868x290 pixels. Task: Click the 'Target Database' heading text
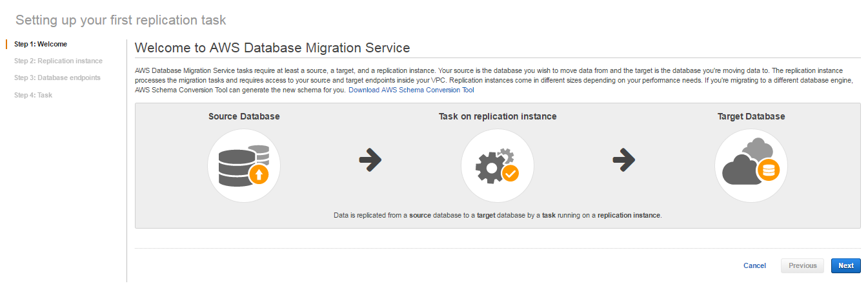(751, 117)
